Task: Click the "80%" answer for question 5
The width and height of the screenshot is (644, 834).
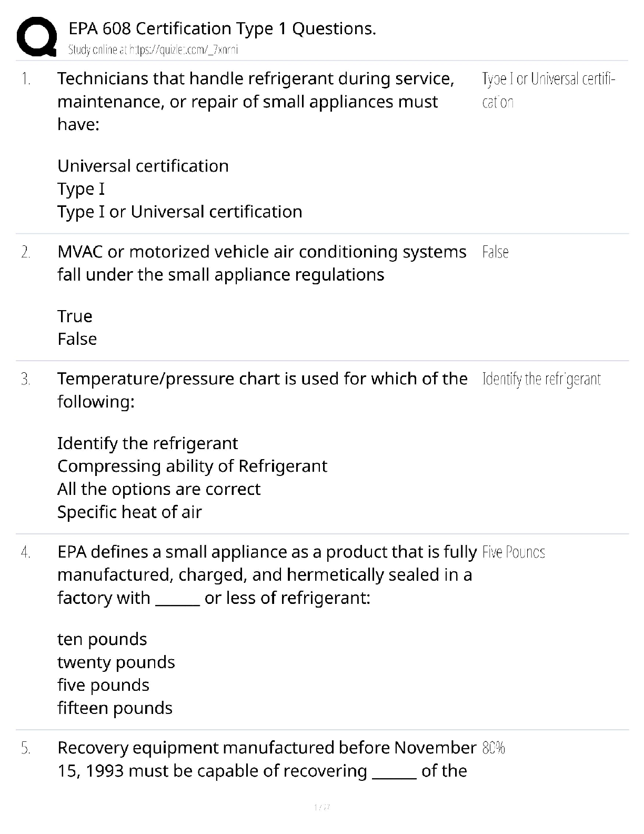Action: click(493, 748)
